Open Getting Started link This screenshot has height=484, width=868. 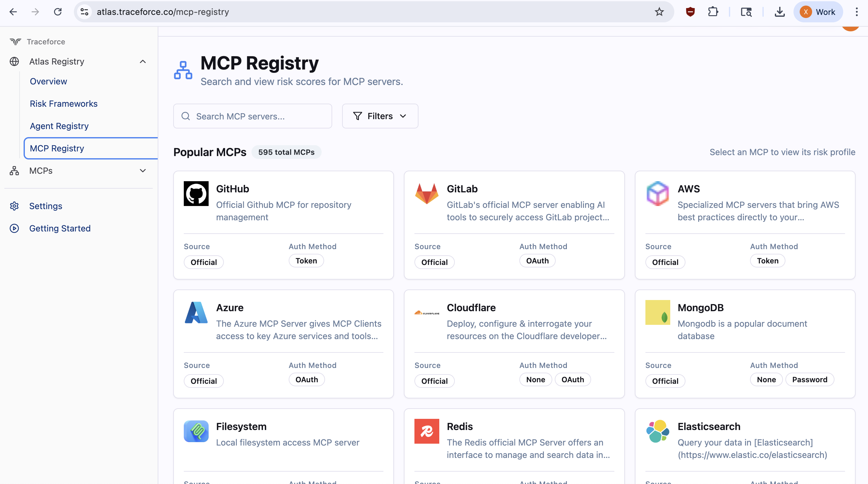pos(60,228)
